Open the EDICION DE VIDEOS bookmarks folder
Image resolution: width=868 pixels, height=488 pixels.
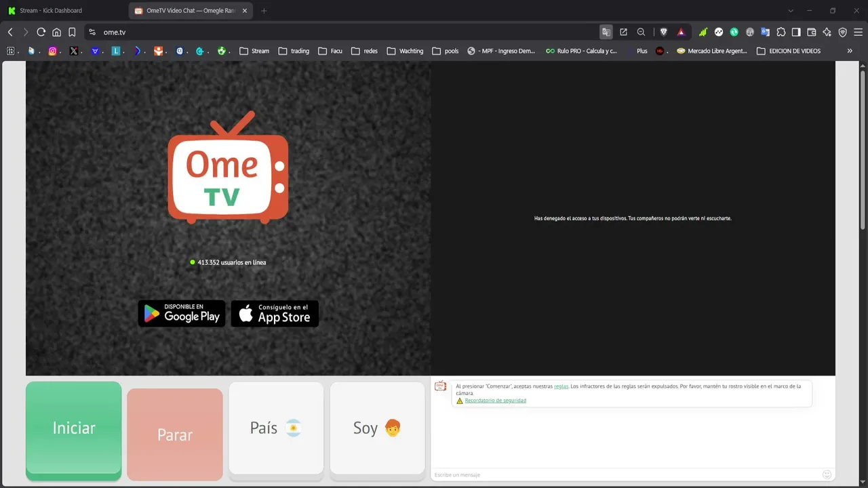[789, 51]
